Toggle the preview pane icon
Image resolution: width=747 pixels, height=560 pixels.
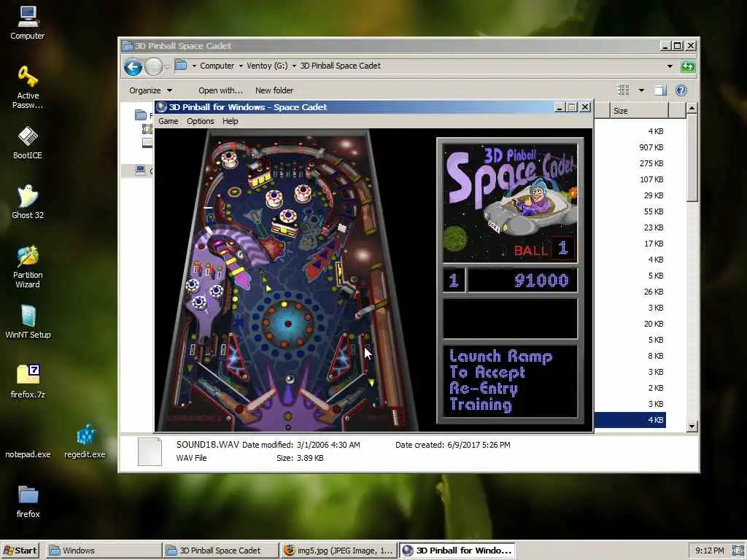[660, 90]
